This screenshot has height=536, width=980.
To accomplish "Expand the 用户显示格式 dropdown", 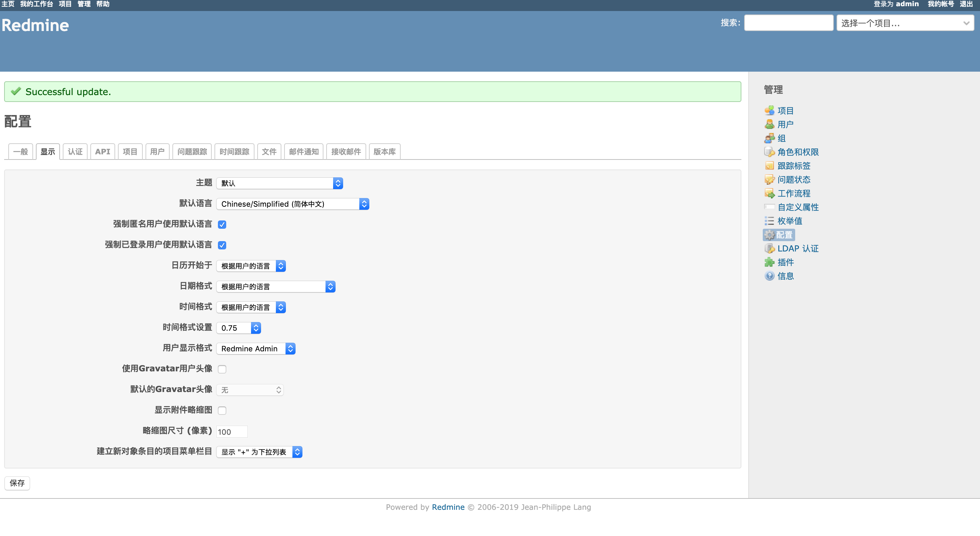I will coord(256,349).
